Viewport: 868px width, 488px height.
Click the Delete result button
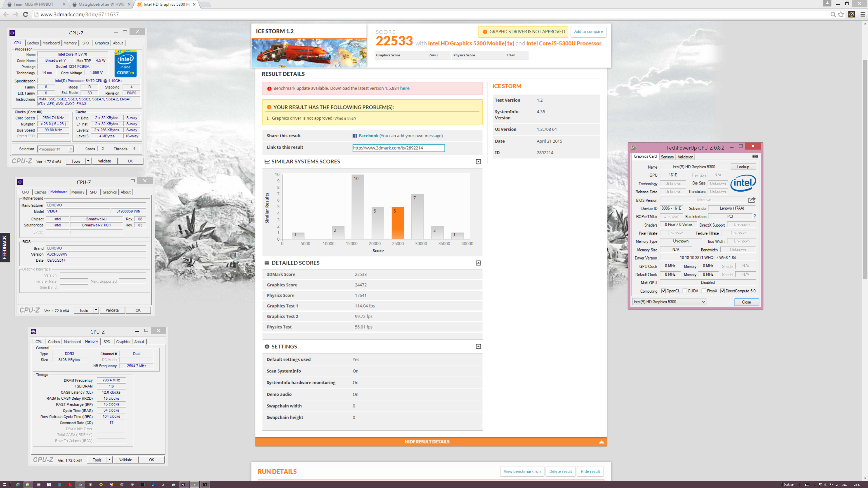(x=560, y=472)
